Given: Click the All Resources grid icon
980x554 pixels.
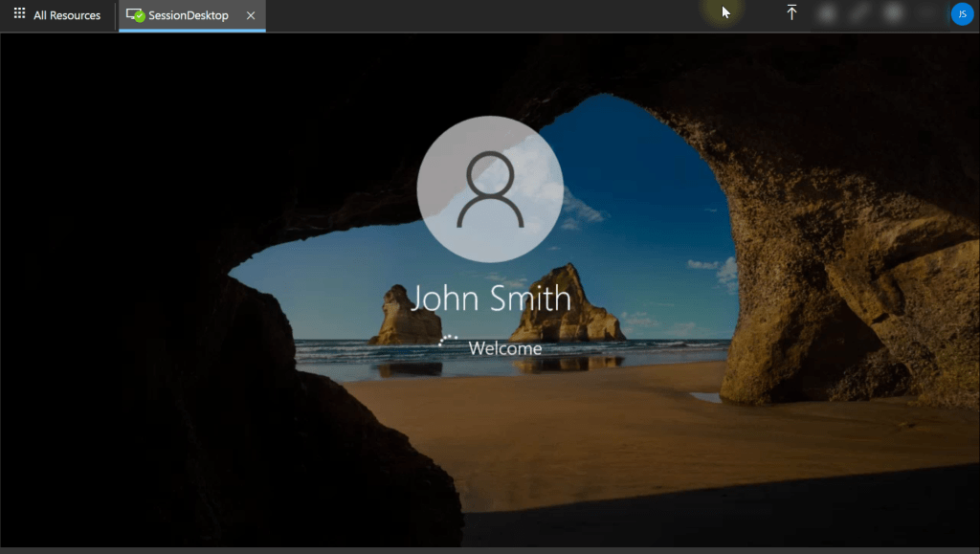Looking at the screenshot, I should (x=19, y=14).
